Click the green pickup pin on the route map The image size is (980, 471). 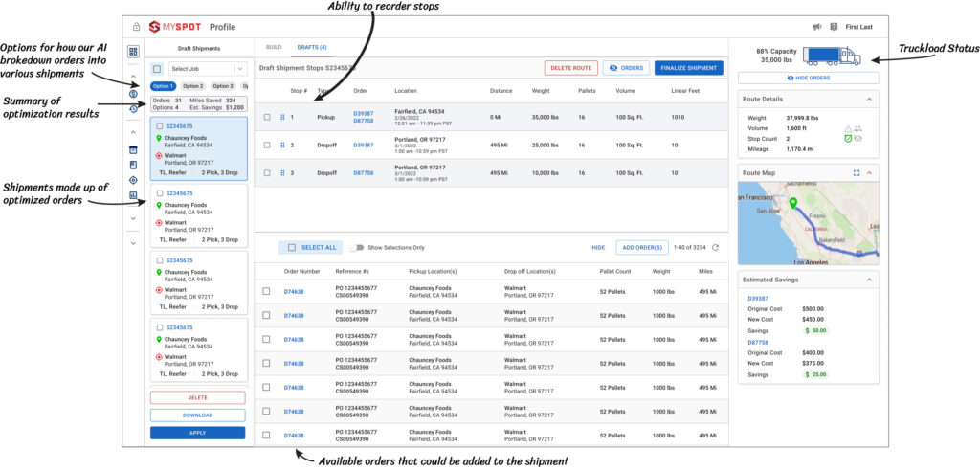[x=793, y=204]
